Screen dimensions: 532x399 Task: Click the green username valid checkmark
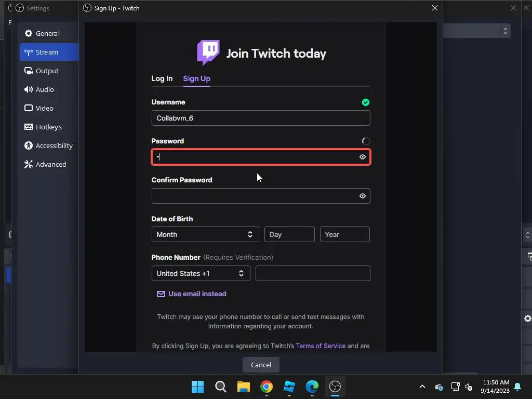(x=365, y=102)
